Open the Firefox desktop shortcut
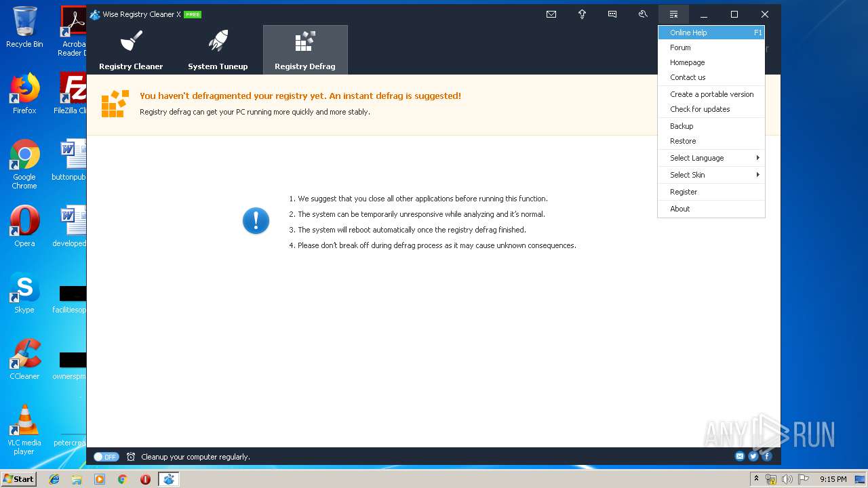This screenshot has height=488, width=868. [x=24, y=94]
